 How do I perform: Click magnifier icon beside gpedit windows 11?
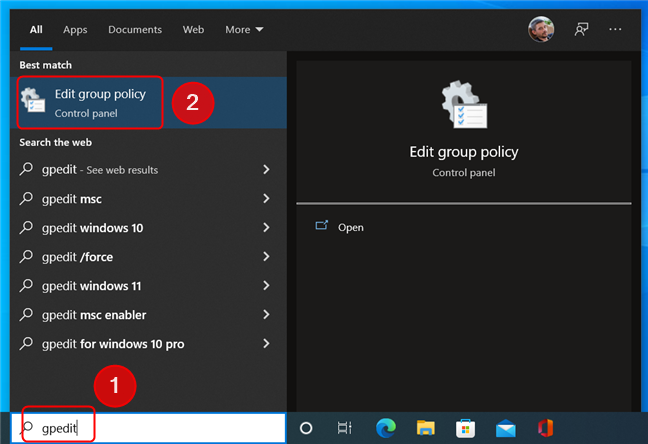(26, 285)
